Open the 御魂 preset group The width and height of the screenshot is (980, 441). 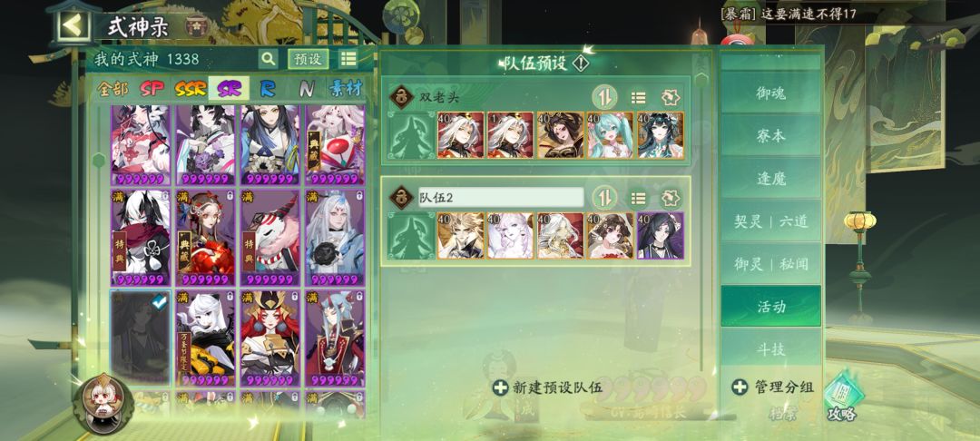coord(770,93)
